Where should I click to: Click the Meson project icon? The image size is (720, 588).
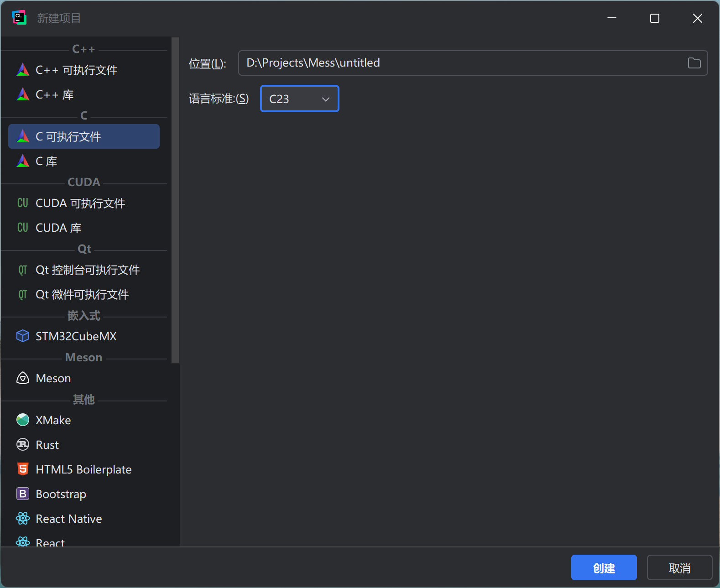tap(23, 378)
